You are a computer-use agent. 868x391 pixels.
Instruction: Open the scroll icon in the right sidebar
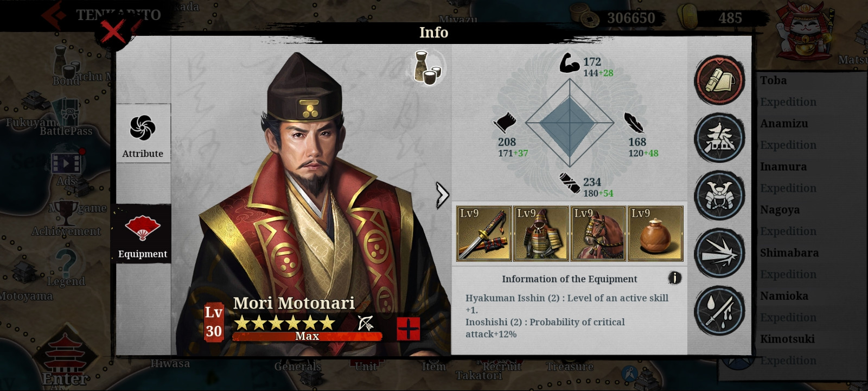(720, 80)
